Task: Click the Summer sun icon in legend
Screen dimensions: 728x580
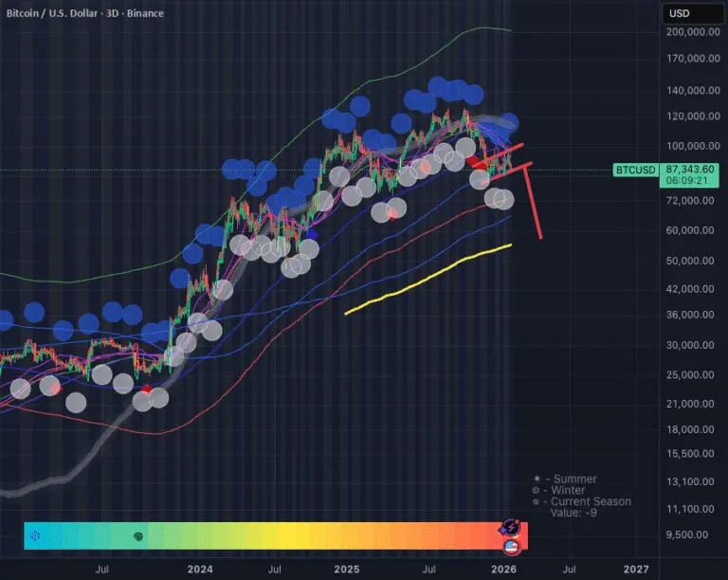Action: pyautogui.click(x=537, y=479)
